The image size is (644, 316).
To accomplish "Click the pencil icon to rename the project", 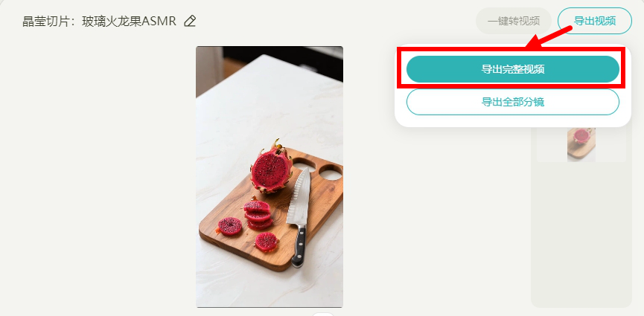I will [190, 21].
